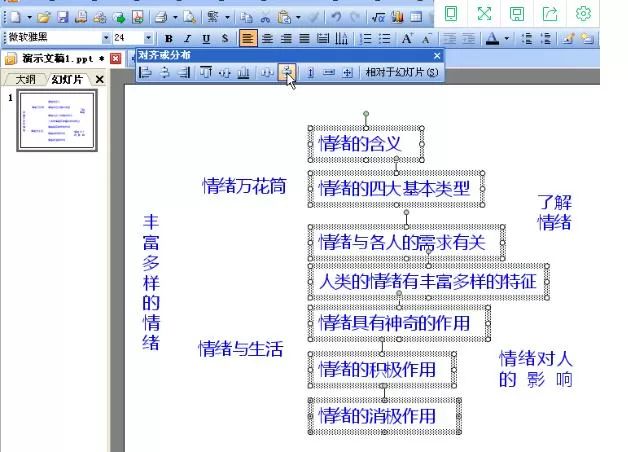Viewport: 628px width, 452px height.
Task: Share using the green export arrow icon
Action: point(550,14)
